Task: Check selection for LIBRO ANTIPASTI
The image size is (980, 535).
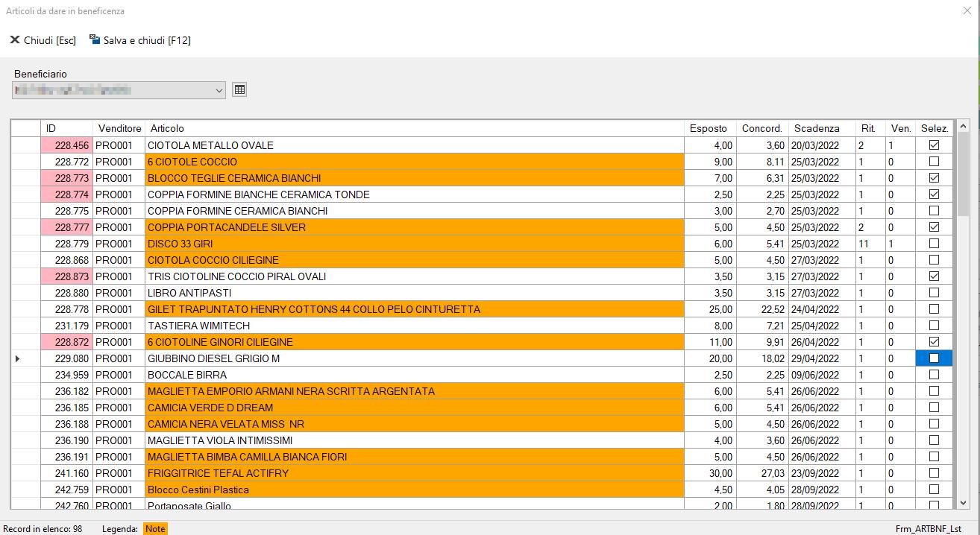Action: coord(934,293)
